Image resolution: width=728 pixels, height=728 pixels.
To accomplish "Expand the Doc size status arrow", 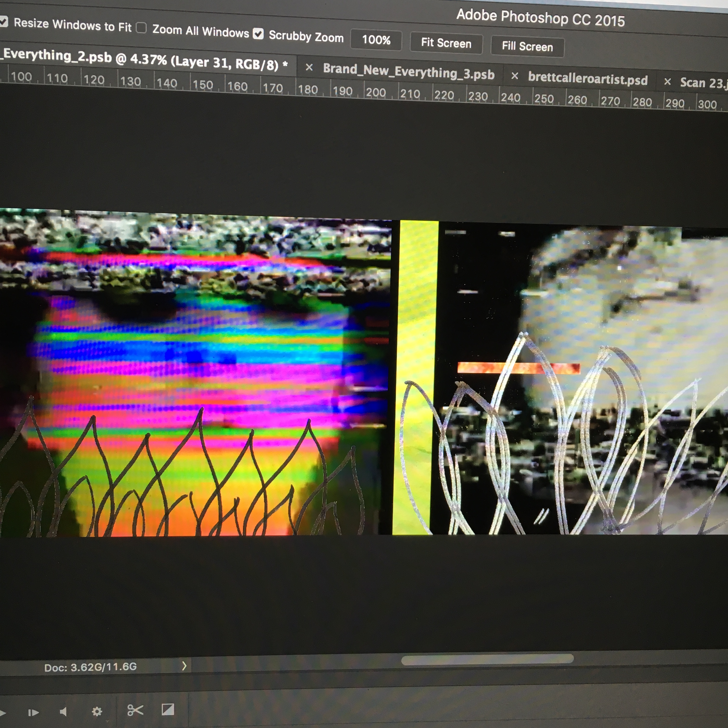I will [x=184, y=666].
